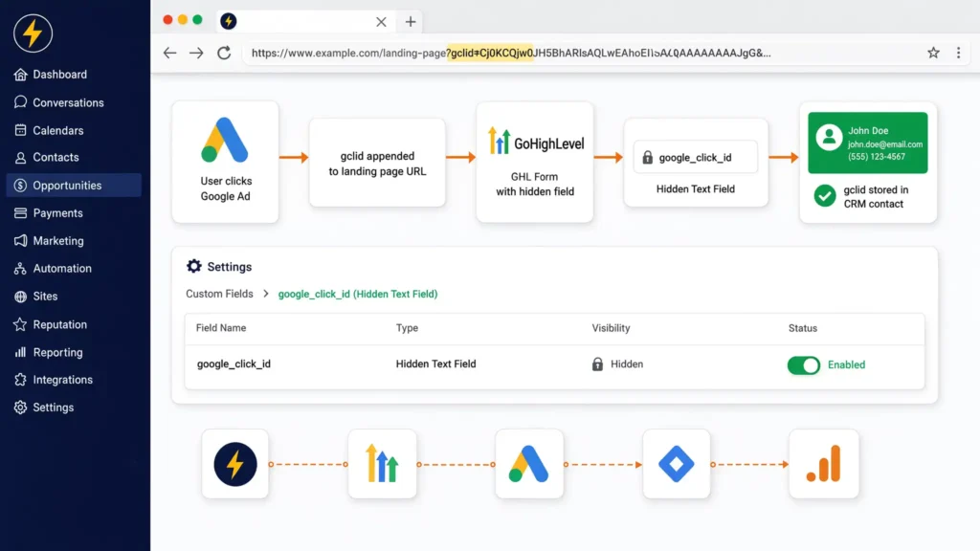Go to Calendars in the sidebar

pos(50,130)
